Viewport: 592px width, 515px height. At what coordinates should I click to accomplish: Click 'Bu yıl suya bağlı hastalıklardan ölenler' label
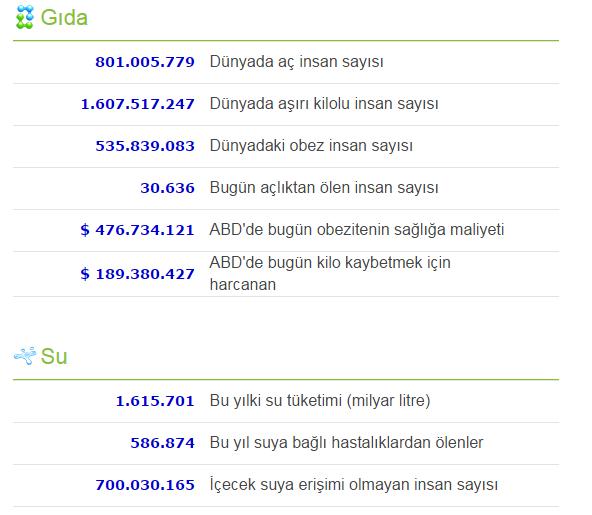click(x=346, y=443)
